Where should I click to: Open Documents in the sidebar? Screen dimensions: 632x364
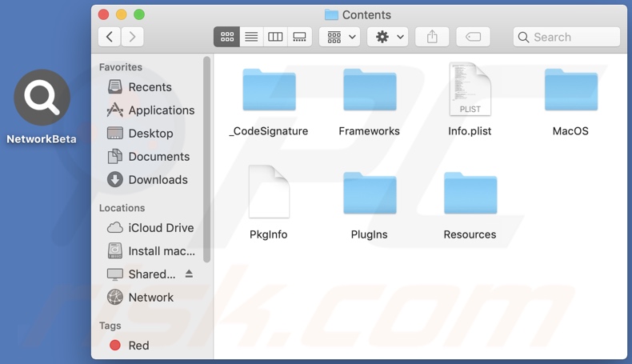(x=150, y=157)
